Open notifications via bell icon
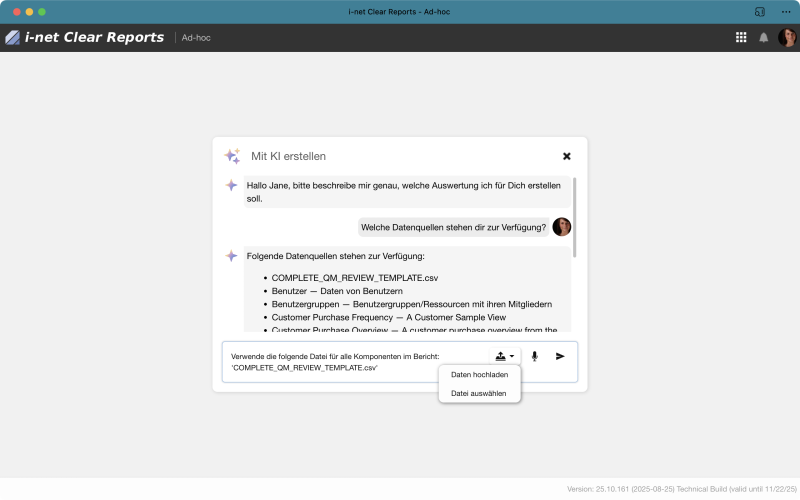Image resolution: width=800 pixels, height=500 pixels. coord(764,38)
